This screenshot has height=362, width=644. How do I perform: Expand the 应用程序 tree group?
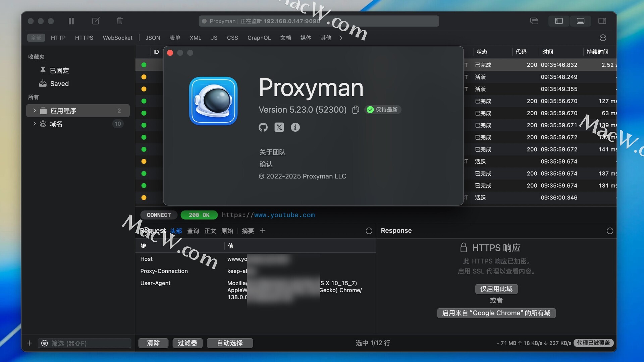pyautogui.click(x=34, y=110)
